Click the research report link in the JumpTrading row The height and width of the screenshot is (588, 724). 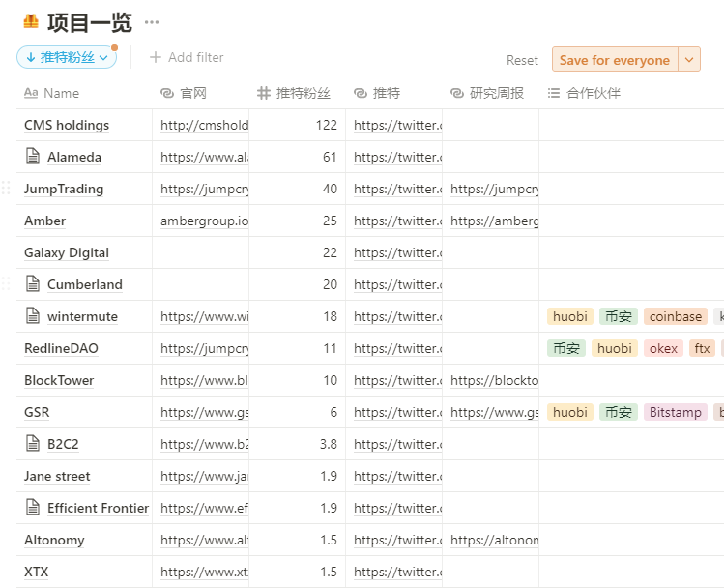[x=494, y=189]
